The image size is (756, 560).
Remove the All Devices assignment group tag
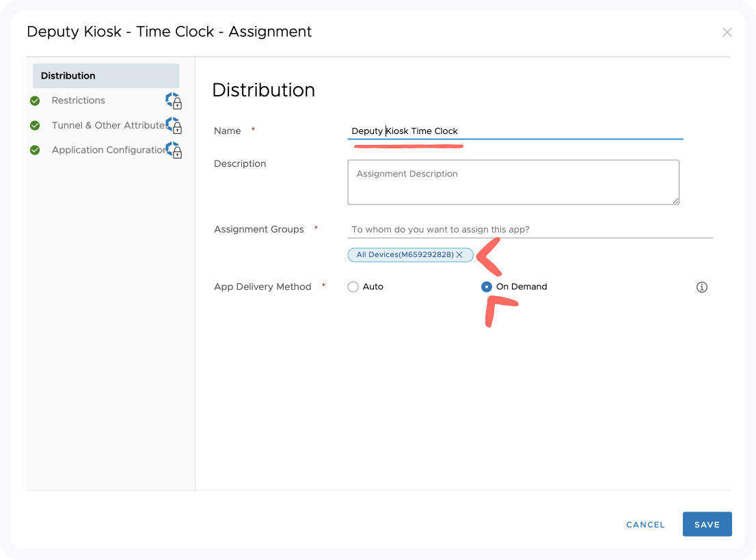pyautogui.click(x=459, y=254)
